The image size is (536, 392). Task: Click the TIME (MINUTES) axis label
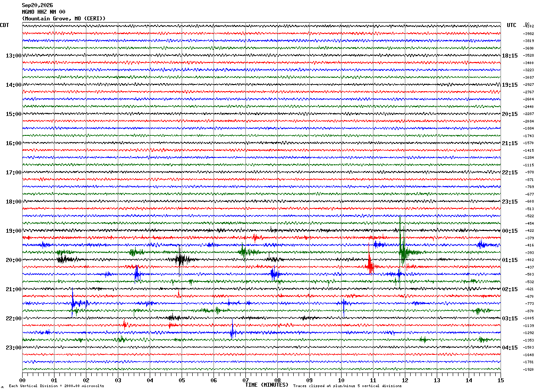click(x=267, y=385)
